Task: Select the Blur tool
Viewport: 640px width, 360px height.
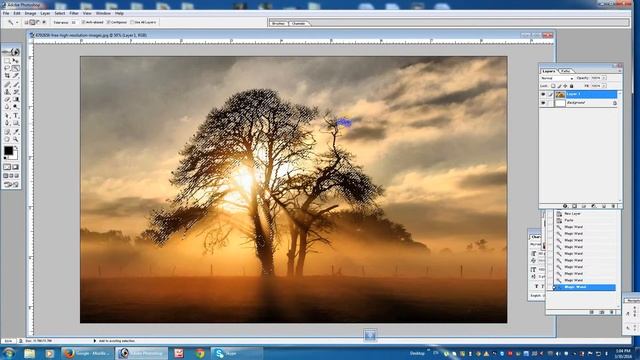Action: pyautogui.click(x=7, y=107)
